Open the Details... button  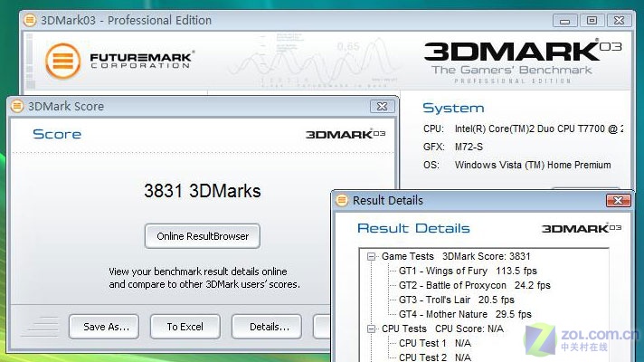click(267, 327)
